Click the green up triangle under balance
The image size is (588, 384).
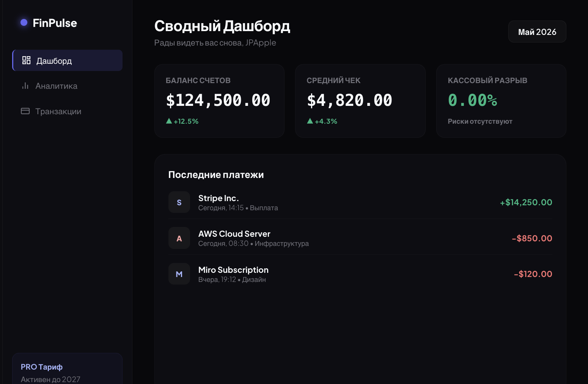169,121
